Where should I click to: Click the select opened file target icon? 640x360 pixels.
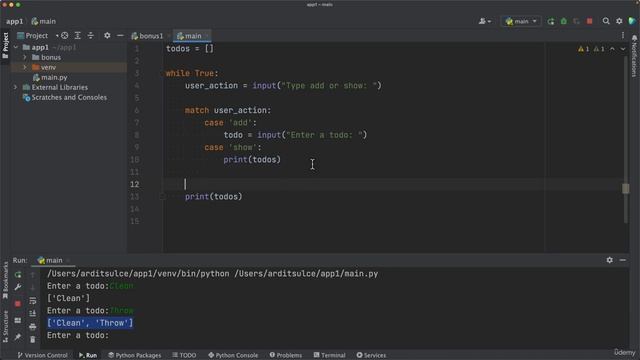(64, 36)
